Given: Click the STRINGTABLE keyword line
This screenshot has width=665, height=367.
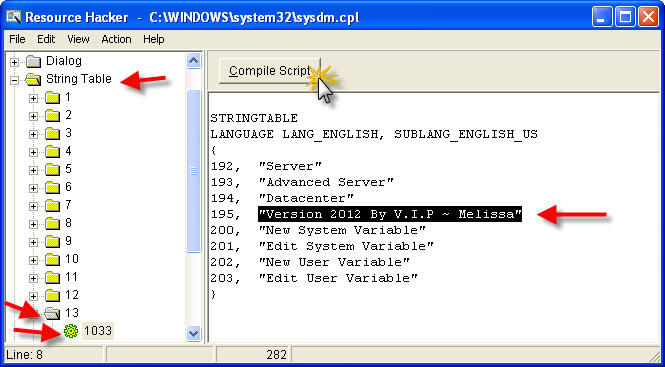Looking at the screenshot, I should tap(254, 118).
